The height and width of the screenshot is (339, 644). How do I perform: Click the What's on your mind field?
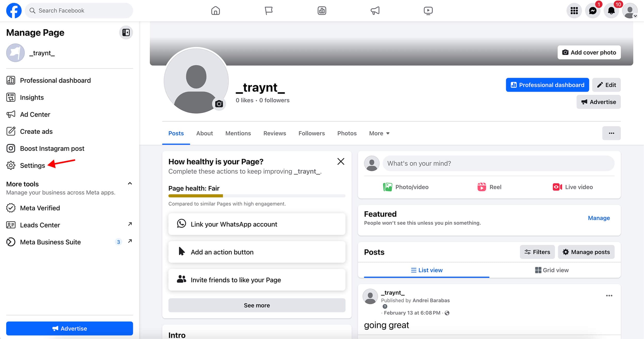click(498, 163)
